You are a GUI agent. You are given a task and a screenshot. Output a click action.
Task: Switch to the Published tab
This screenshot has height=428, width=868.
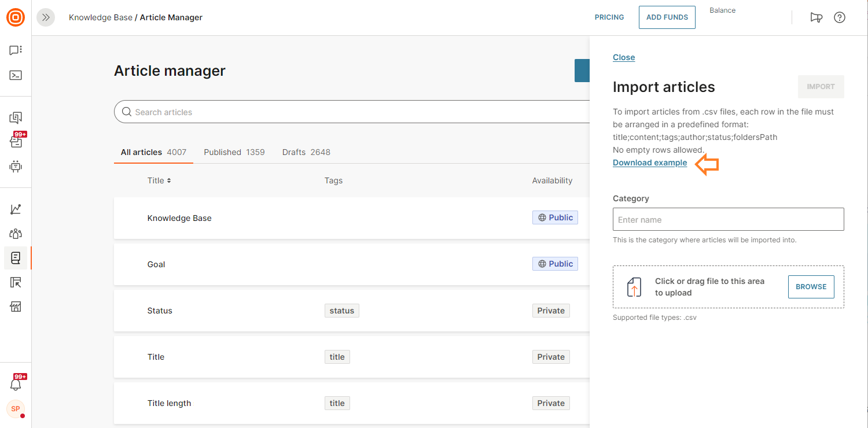click(234, 152)
